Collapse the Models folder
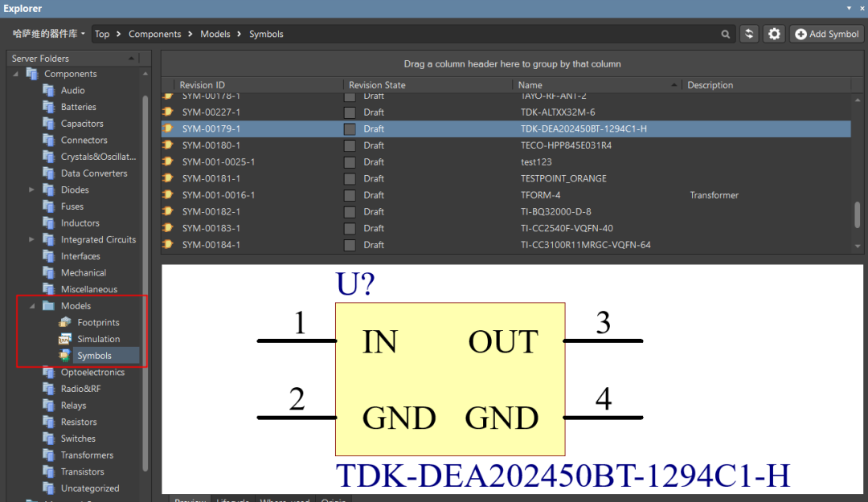The image size is (868, 502). click(x=31, y=306)
